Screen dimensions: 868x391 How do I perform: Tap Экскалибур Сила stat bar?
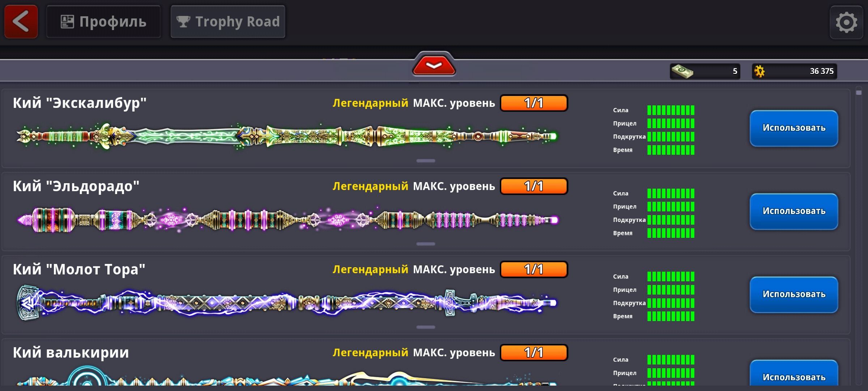coord(671,110)
